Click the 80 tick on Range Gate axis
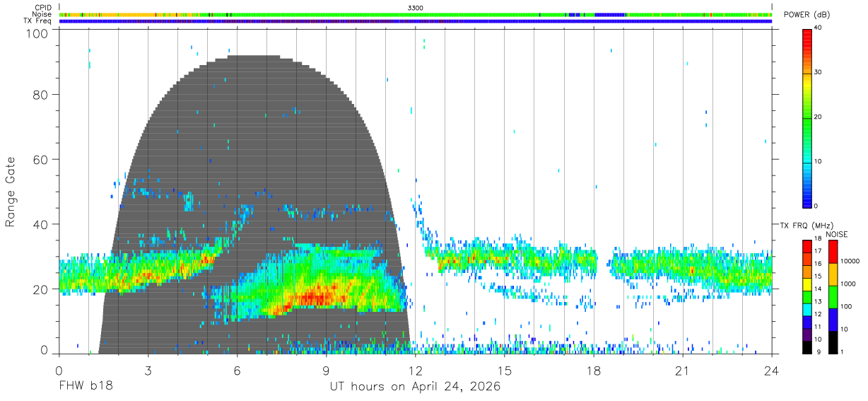The height and width of the screenshot is (401, 868). coord(41,95)
